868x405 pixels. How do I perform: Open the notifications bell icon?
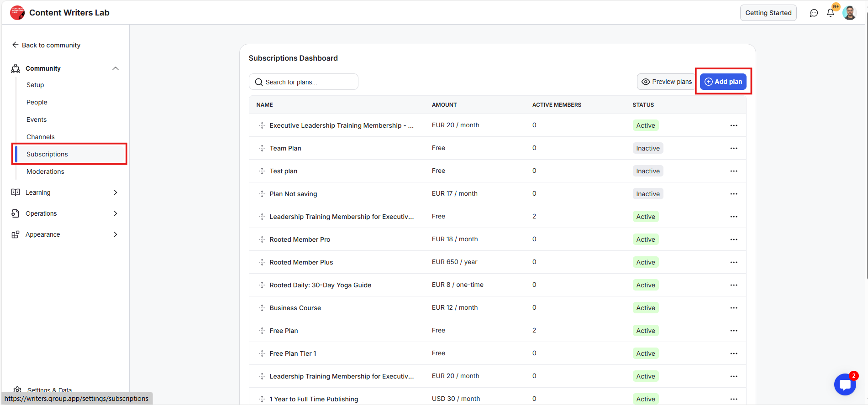[831, 13]
